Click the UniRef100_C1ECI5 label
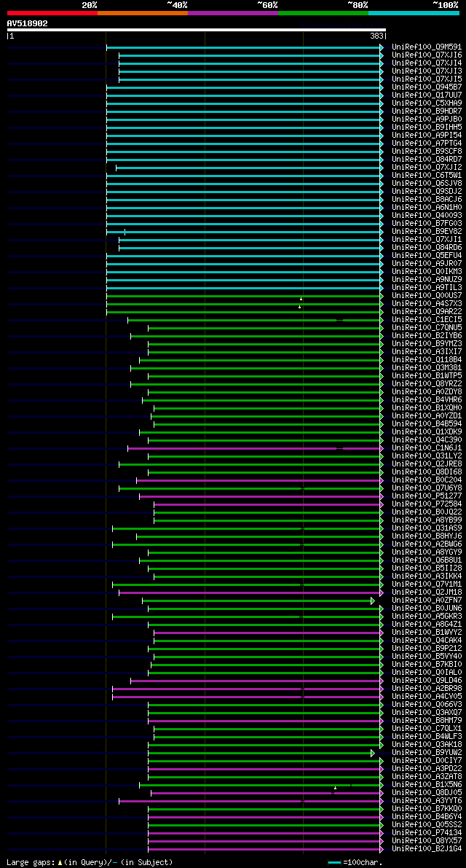The width and height of the screenshot is (466, 868). (x=426, y=320)
